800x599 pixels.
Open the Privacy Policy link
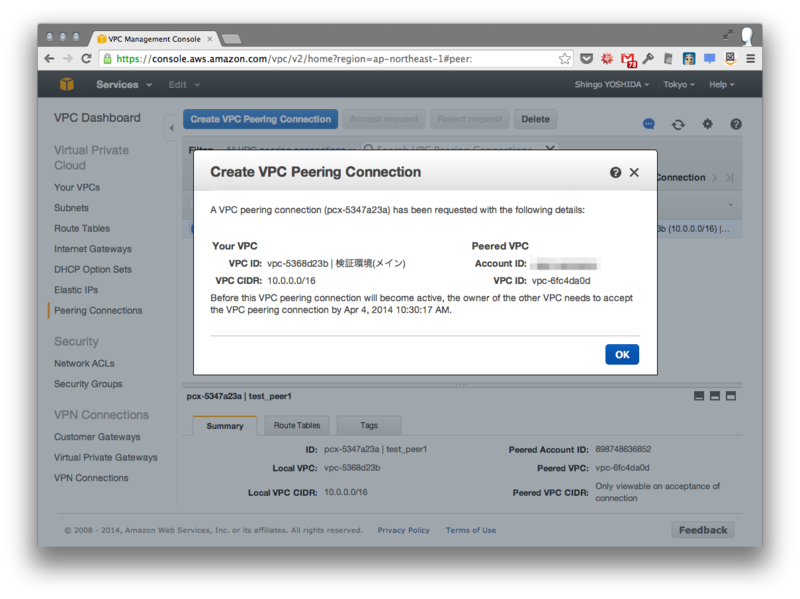(404, 530)
